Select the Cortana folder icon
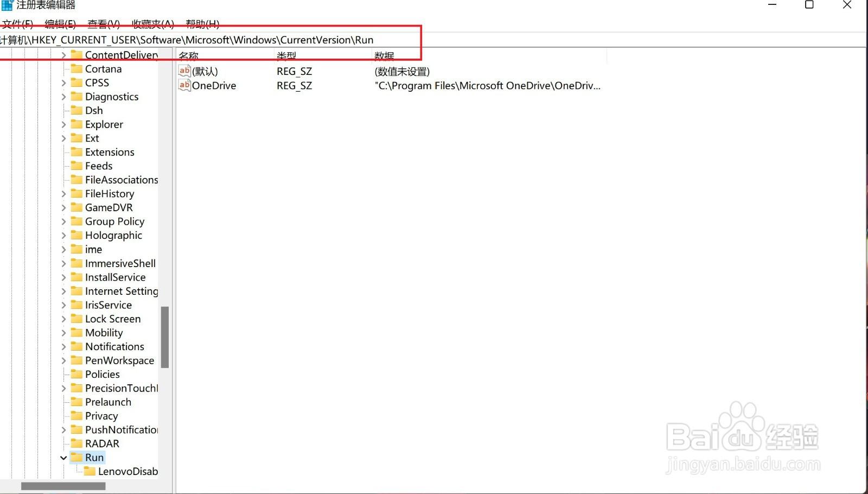The height and width of the screenshot is (494, 868). (76, 68)
